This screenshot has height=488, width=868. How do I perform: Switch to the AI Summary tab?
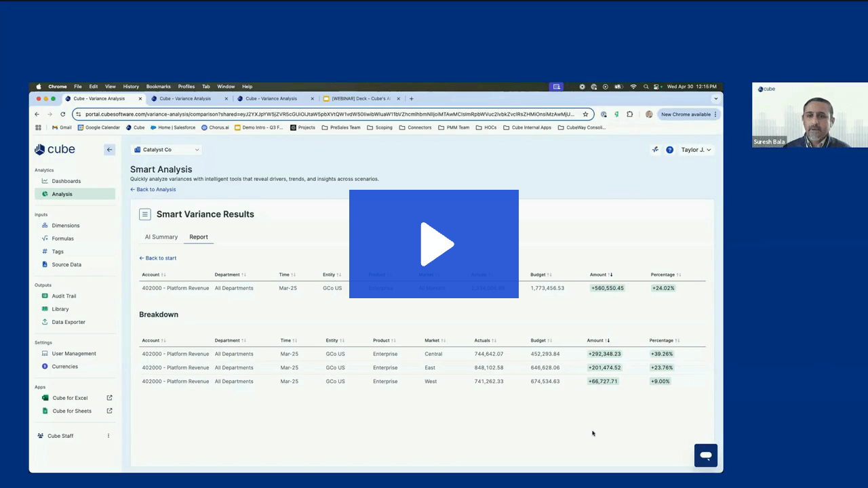(x=161, y=237)
